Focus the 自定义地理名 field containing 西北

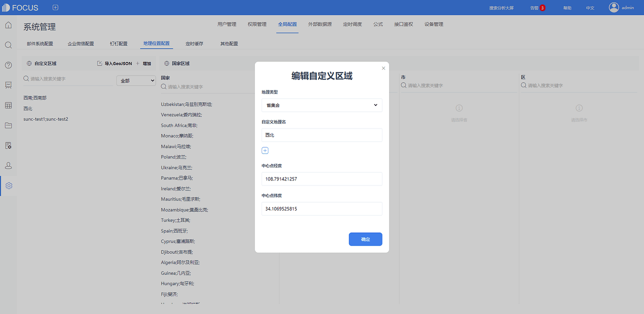tap(322, 135)
